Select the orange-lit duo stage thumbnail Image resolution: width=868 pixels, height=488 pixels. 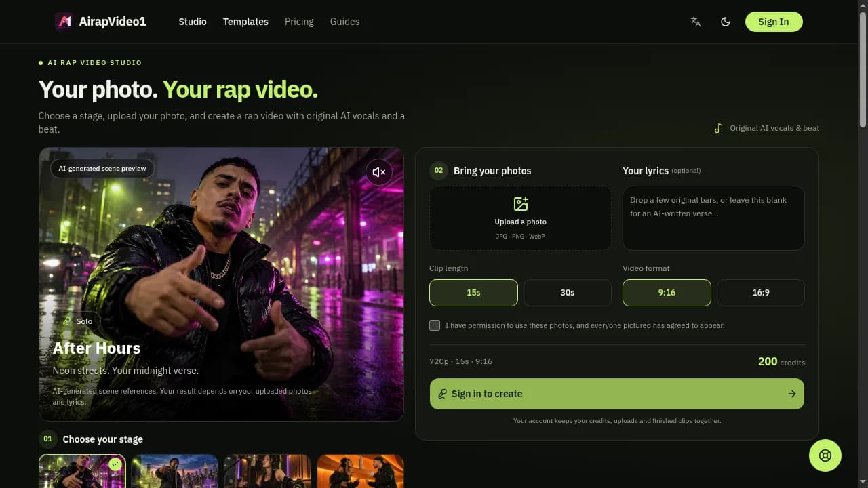tap(360, 471)
